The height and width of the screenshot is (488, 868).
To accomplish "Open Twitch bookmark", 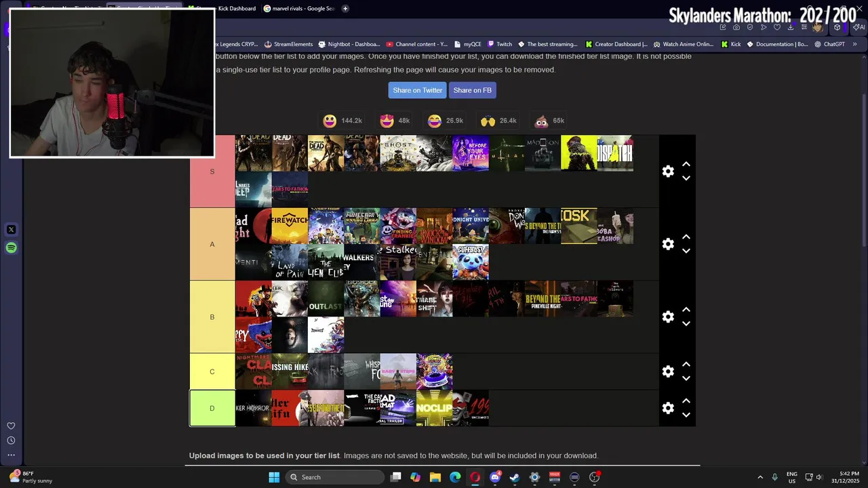I will click(x=499, y=44).
